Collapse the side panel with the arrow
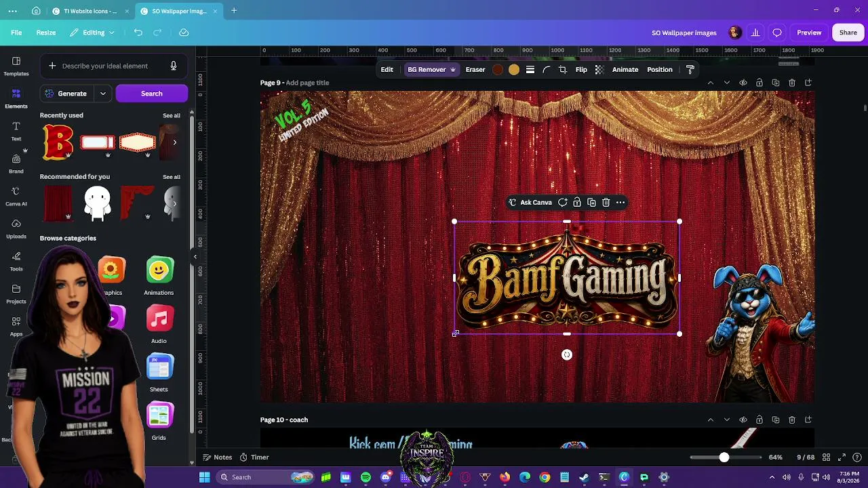Viewport: 868px width, 488px height. click(x=195, y=256)
